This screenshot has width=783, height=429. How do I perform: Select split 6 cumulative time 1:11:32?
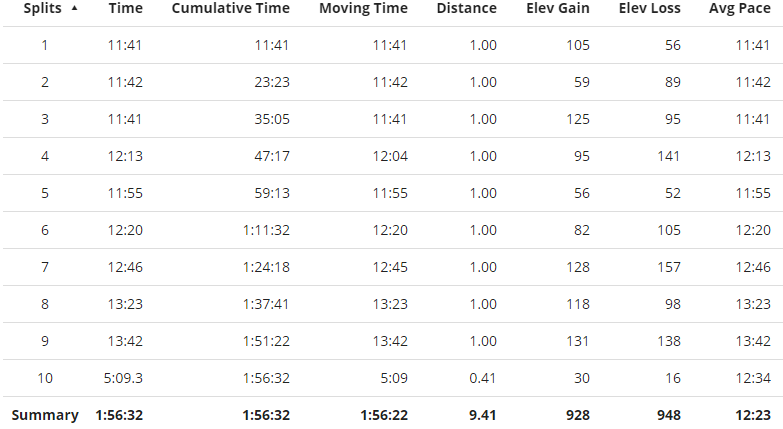(x=266, y=230)
